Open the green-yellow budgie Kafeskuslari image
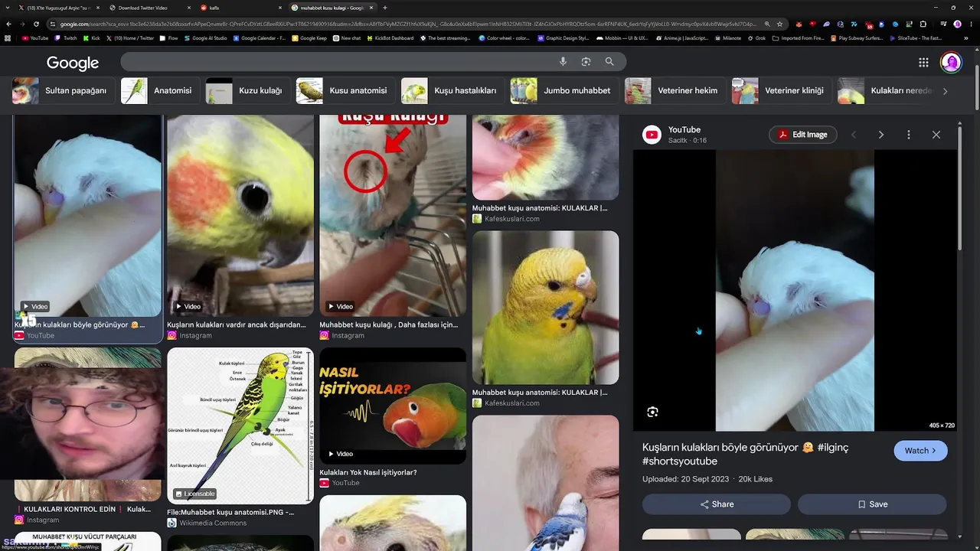The width and height of the screenshot is (980, 551). pos(545,308)
